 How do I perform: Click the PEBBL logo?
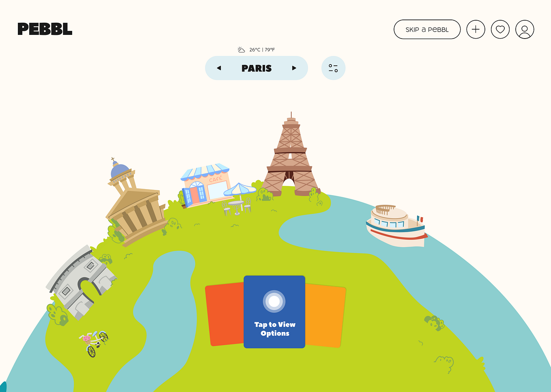click(45, 29)
